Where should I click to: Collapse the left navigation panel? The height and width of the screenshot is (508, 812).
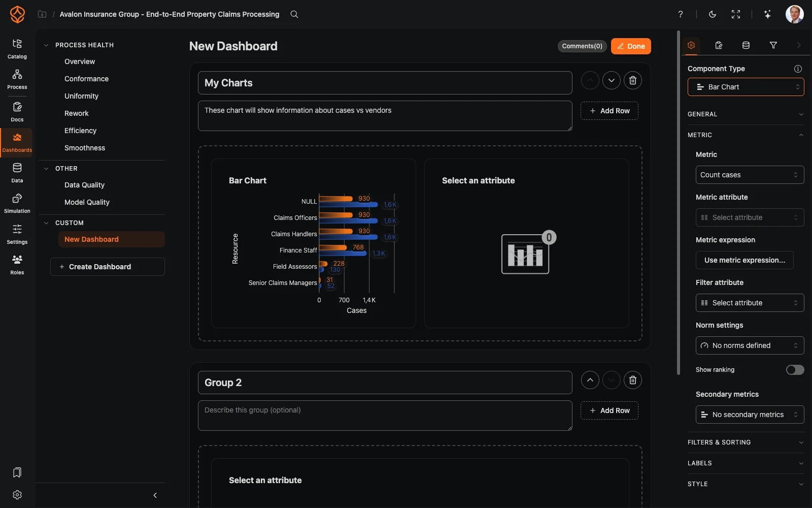tap(155, 495)
